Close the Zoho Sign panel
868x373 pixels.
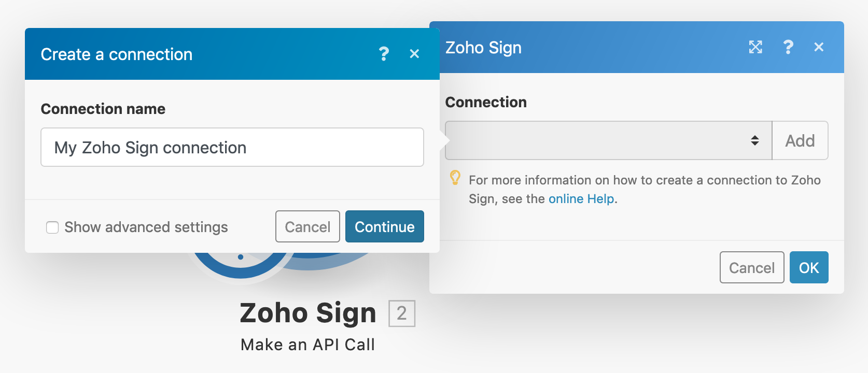pos(819,47)
